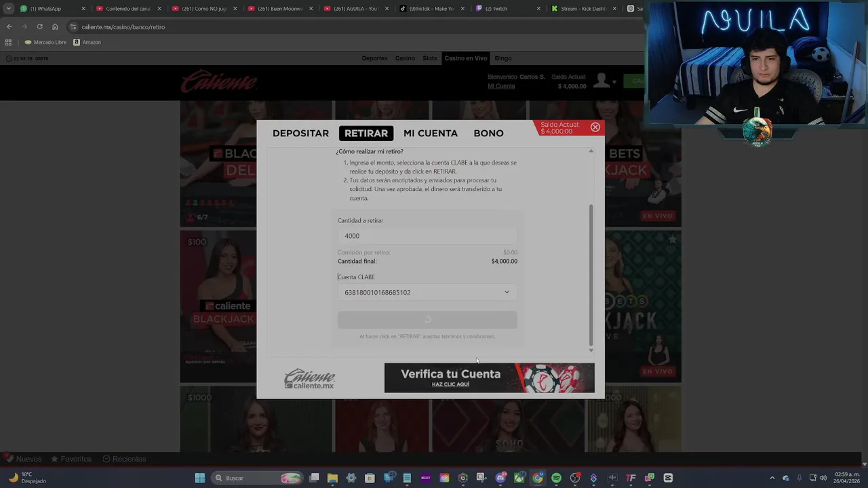868x488 pixels.
Task: Switch to the AGUILA YouTube tab
Action: 357,9
